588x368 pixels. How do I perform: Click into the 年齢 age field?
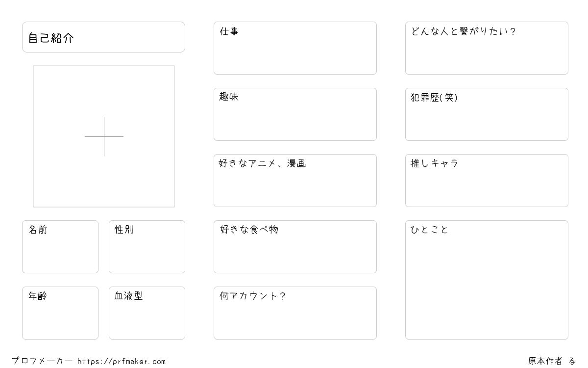click(x=60, y=313)
